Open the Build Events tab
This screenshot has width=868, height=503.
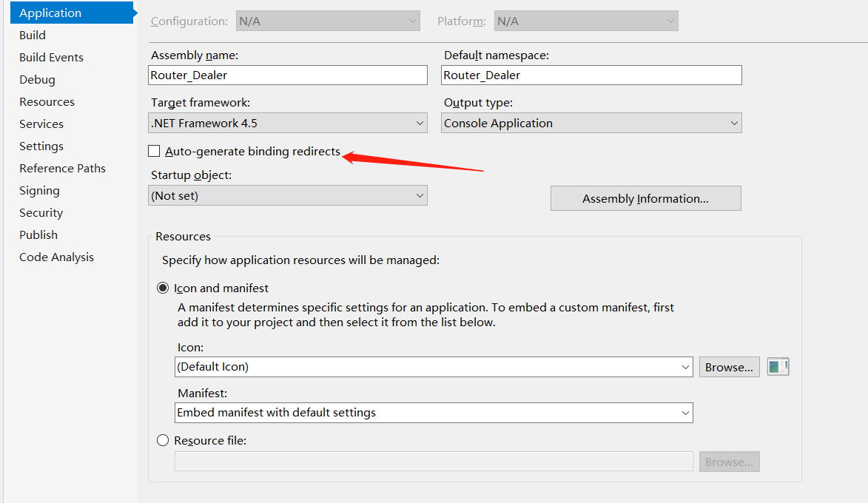tap(51, 57)
